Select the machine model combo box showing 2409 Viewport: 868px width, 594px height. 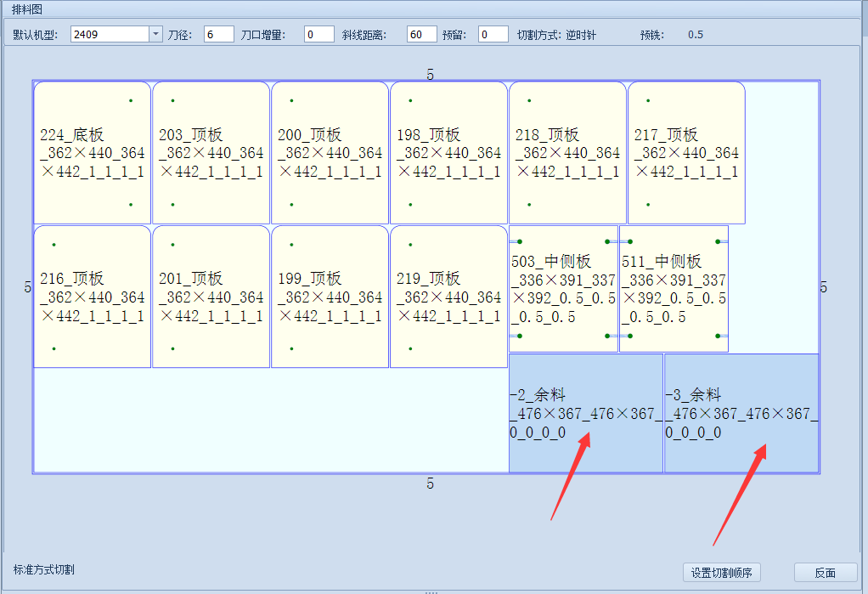point(110,35)
